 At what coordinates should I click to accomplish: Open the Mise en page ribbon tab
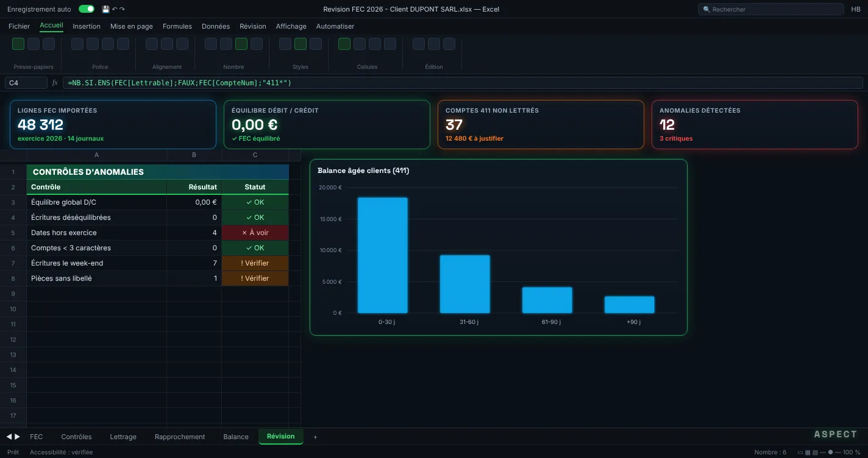[x=132, y=26]
